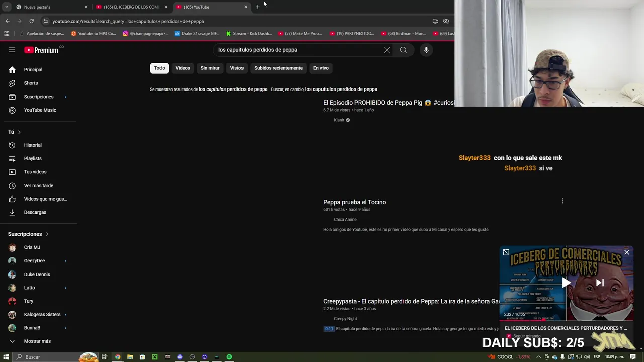
Task: Open the Chica Anime channel
Action: pos(345,220)
